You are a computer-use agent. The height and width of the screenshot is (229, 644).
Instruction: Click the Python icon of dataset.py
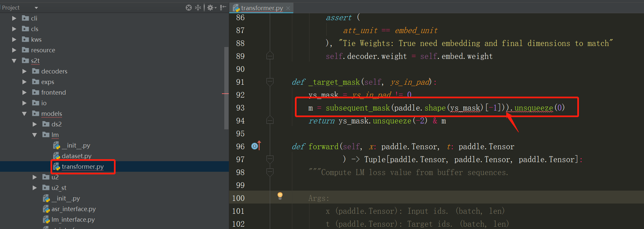click(56, 156)
